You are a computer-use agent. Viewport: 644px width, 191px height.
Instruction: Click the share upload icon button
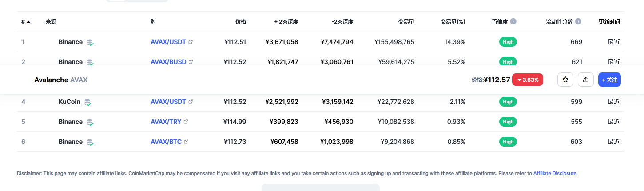(x=586, y=80)
